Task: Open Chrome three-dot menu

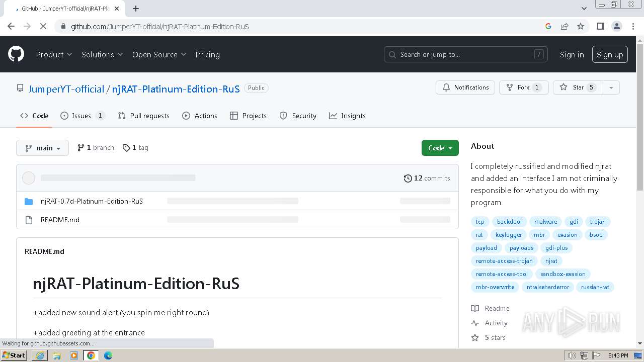Action: point(633,26)
